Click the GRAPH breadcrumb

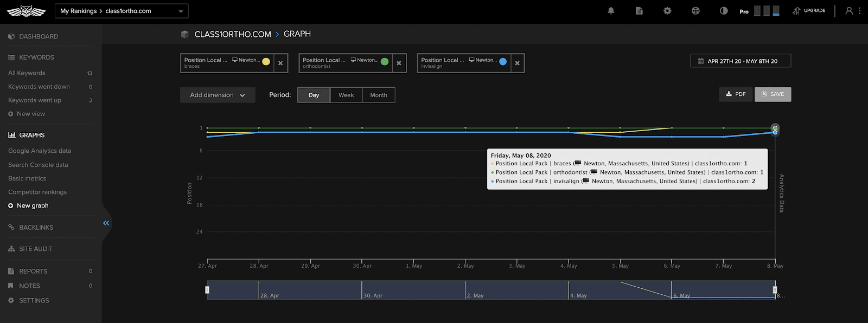click(x=297, y=34)
